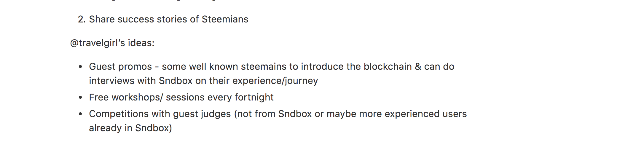Image resolution: width=644 pixels, height=146 pixels.
Task: Click the 'Guest promos' phrase
Action: pos(120,67)
